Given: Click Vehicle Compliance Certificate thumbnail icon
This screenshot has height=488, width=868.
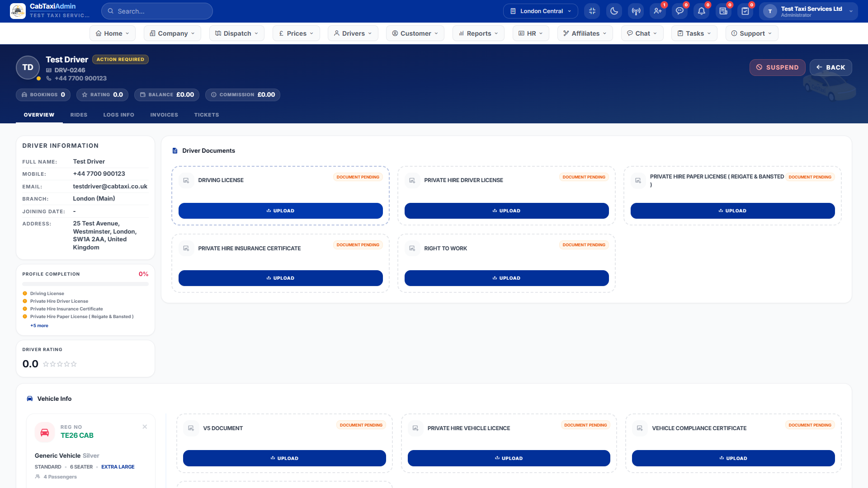Looking at the screenshot, I should (x=640, y=428).
